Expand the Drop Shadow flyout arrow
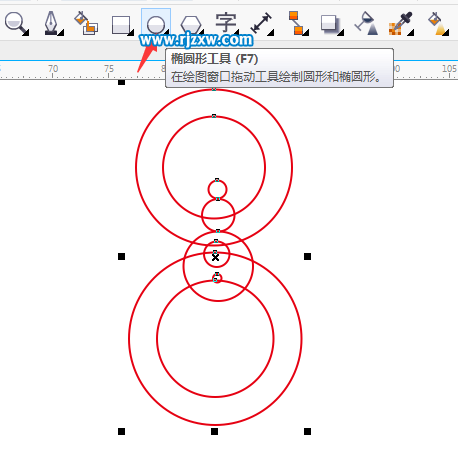 (x=341, y=33)
